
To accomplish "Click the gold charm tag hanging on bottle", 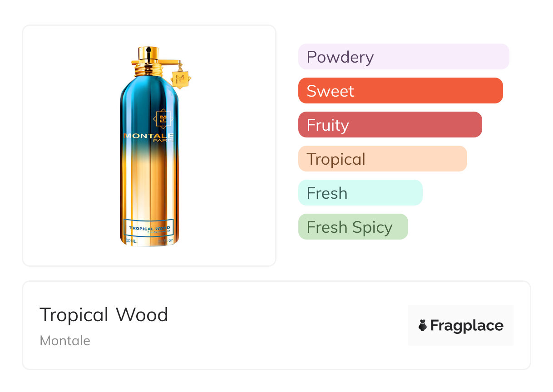I will (x=180, y=79).
